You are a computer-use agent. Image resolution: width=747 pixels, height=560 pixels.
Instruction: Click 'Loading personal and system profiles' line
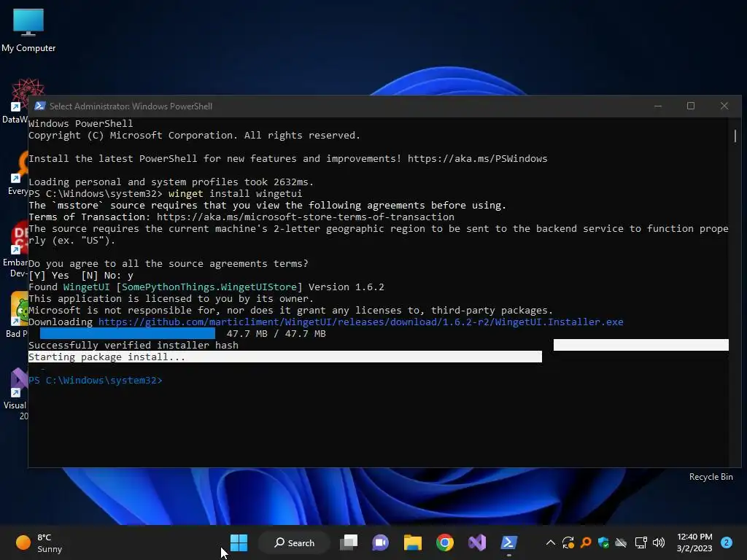171,182
